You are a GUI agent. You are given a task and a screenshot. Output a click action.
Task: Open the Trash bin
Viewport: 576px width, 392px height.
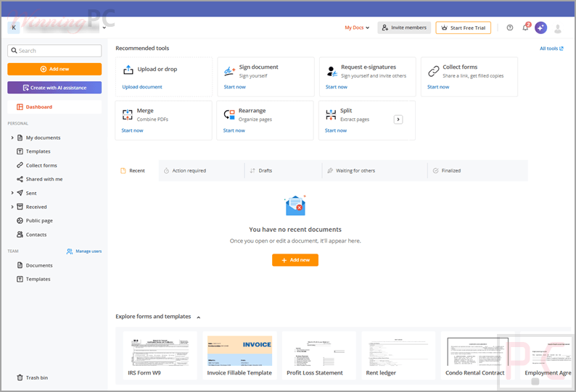[37, 378]
